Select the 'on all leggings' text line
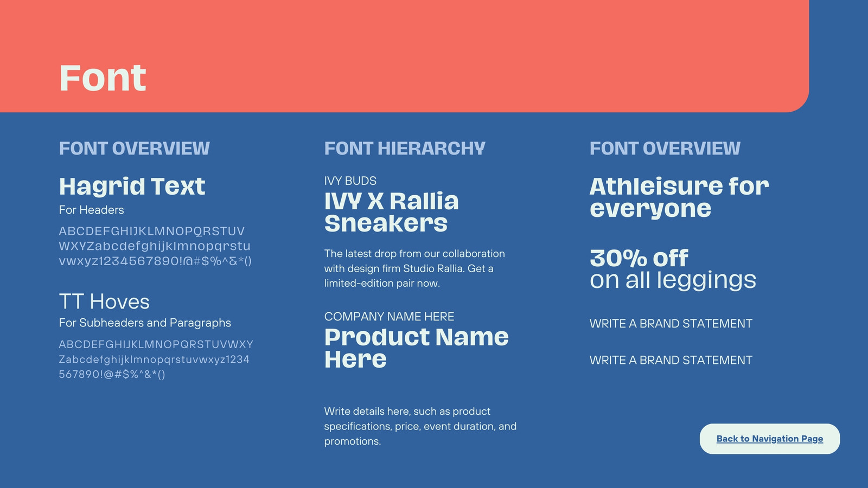 (x=673, y=280)
